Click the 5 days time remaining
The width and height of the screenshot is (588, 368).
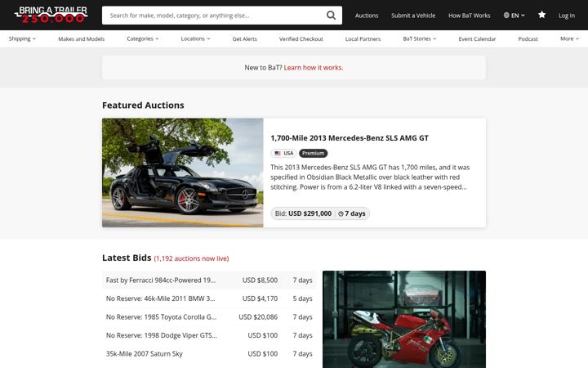pyautogui.click(x=302, y=298)
